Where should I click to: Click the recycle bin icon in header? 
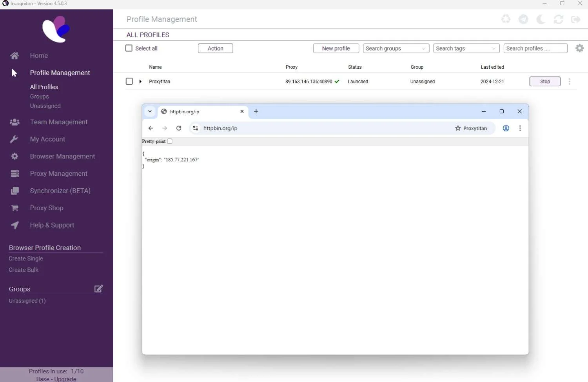click(506, 19)
